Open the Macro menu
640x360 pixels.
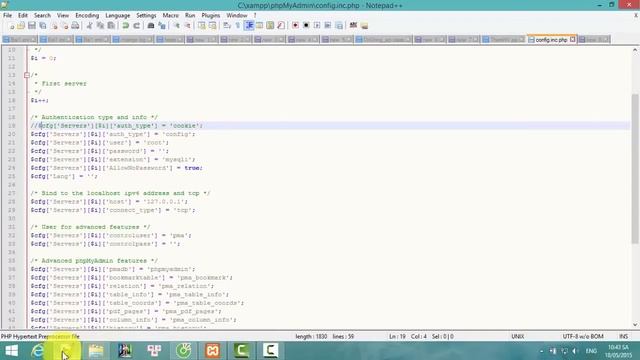(x=171, y=16)
